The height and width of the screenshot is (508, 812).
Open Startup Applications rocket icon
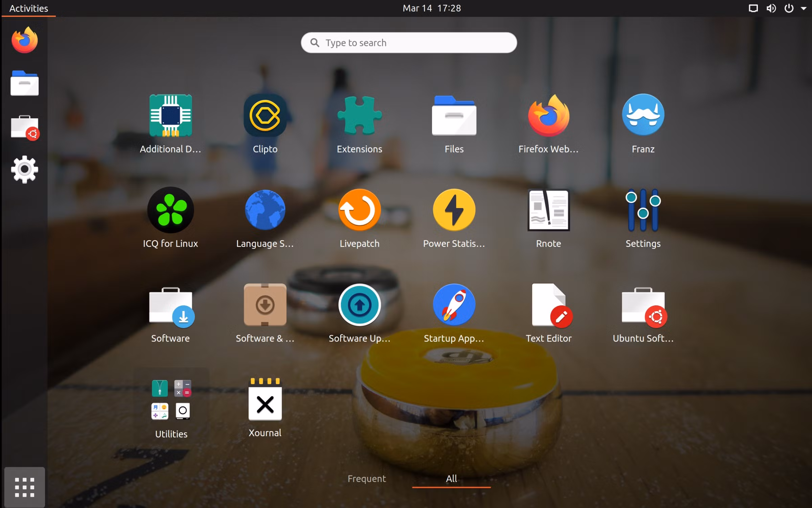(x=454, y=305)
